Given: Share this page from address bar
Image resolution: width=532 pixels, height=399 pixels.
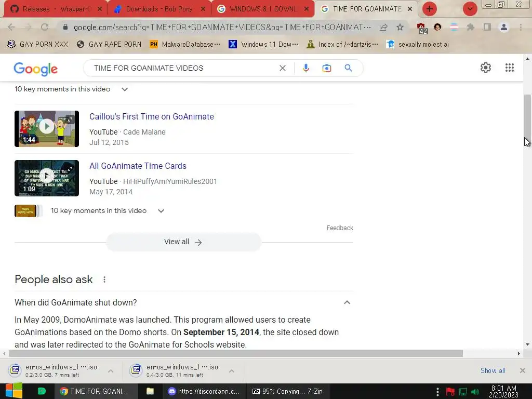Looking at the screenshot, I should click(x=383, y=27).
